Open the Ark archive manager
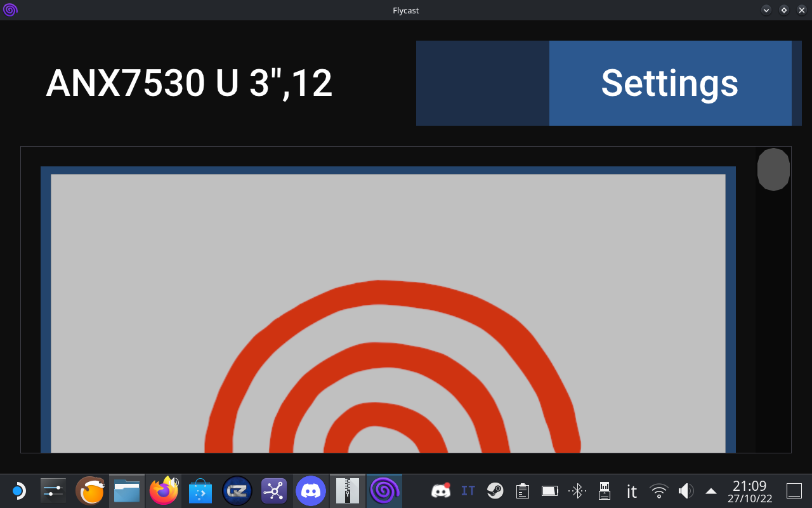Screen dimensions: 812x508 pyautogui.click(x=347, y=490)
